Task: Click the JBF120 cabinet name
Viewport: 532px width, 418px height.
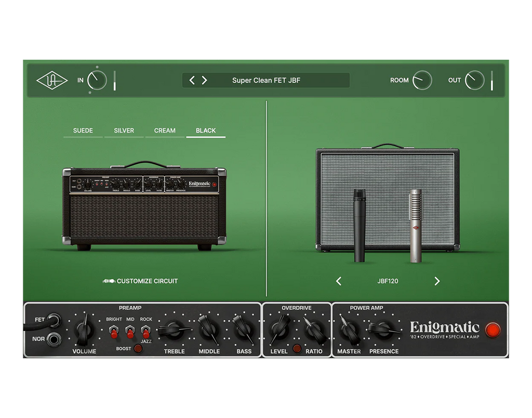Action: [388, 281]
